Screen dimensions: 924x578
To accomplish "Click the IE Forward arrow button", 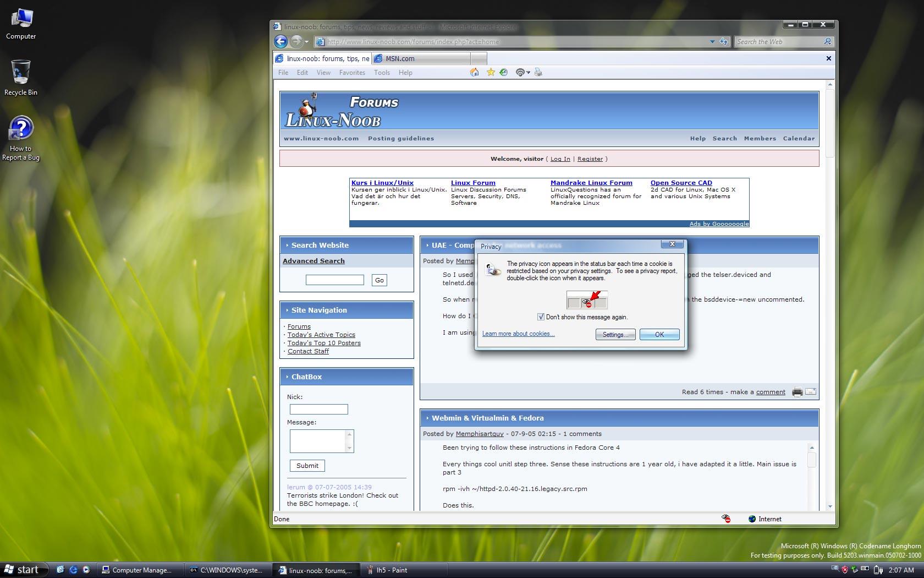I will pyautogui.click(x=296, y=41).
